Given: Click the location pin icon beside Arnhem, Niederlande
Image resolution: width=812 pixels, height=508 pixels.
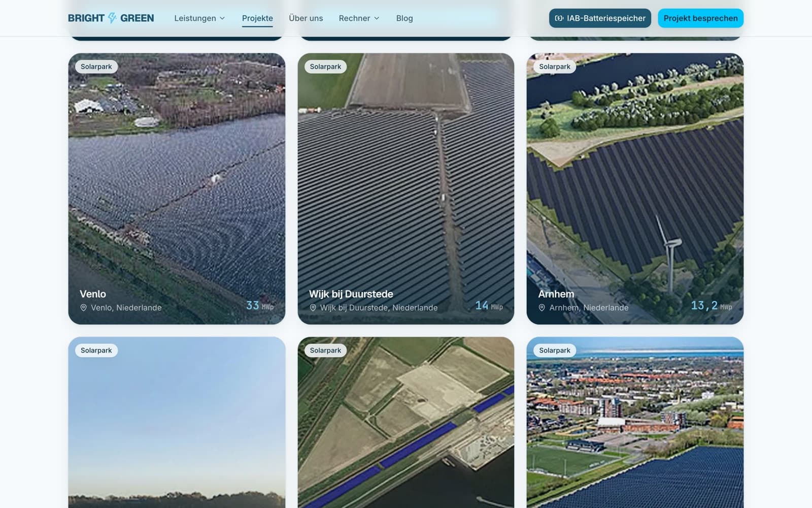Looking at the screenshot, I should point(542,307).
